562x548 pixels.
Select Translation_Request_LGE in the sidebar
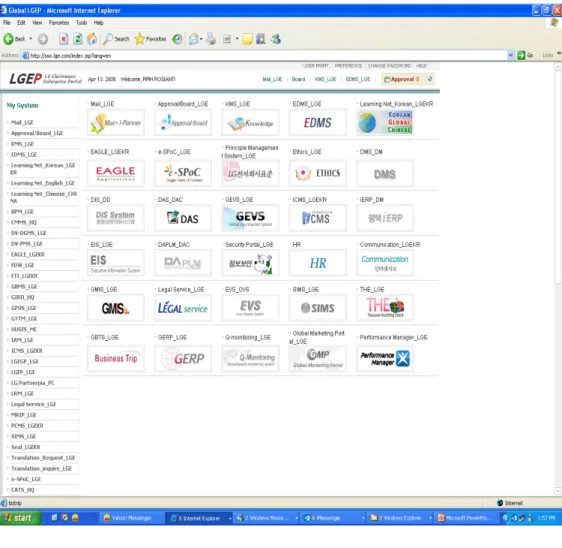(x=43, y=458)
